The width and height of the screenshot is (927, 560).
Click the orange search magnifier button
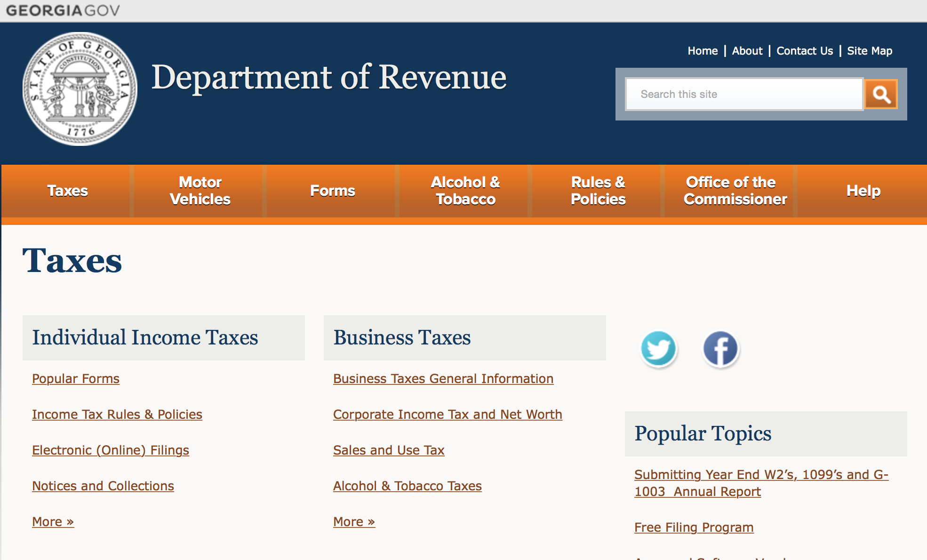881,94
